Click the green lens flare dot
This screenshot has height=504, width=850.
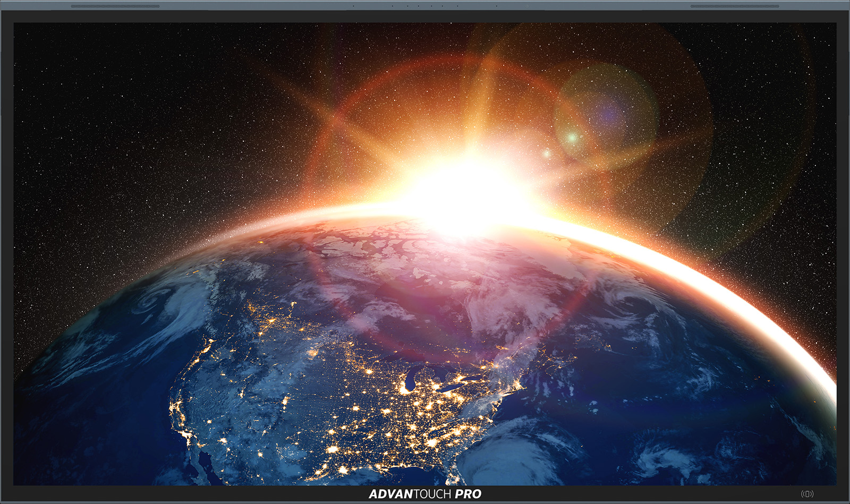[x=572, y=138]
